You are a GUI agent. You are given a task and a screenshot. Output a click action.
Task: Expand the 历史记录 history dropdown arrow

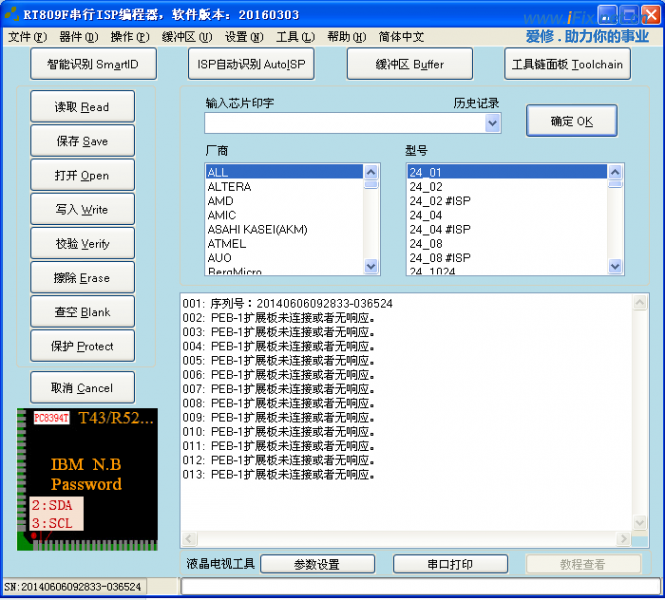pyautogui.click(x=492, y=123)
